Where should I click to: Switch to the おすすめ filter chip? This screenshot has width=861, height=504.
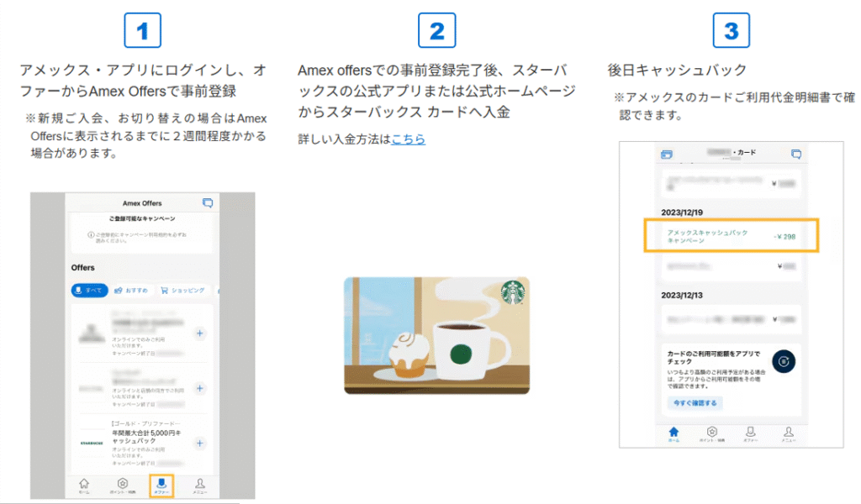click(x=131, y=290)
